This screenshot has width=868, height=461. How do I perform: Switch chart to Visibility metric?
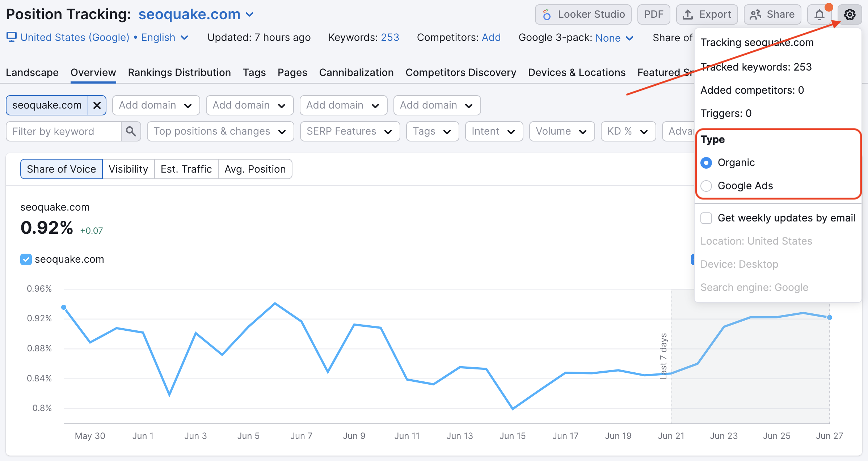[x=128, y=169]
